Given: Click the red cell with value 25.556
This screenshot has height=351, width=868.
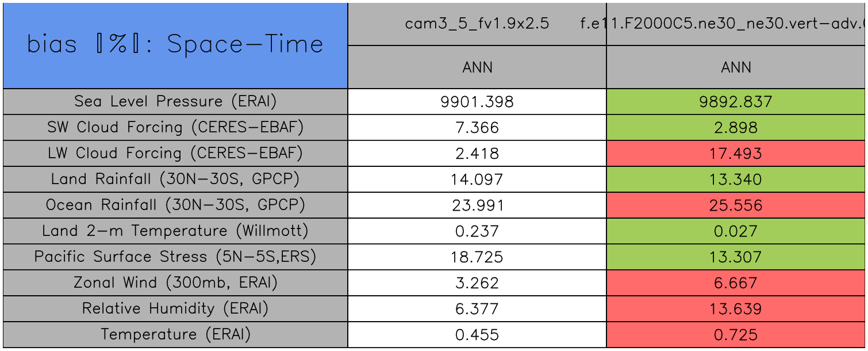Looking at the screenshot, I should tap(736, 205).
